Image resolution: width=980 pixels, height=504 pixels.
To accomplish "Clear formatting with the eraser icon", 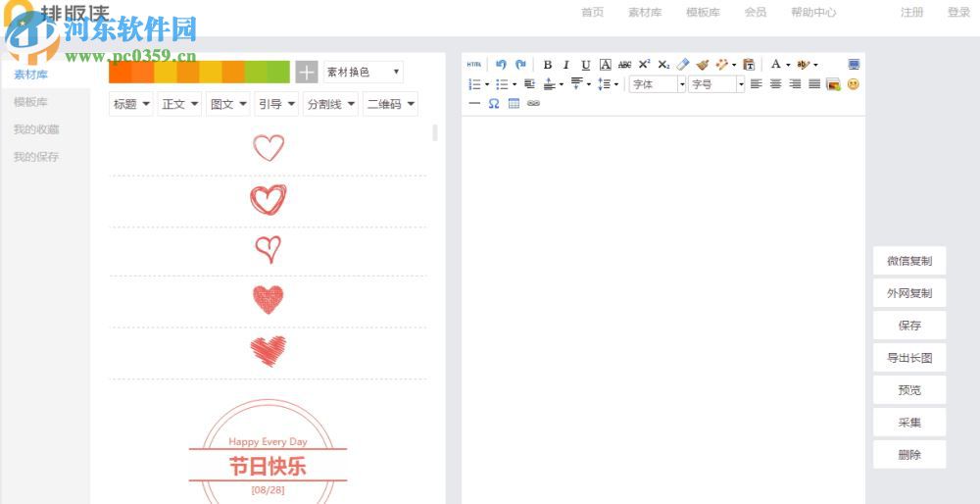I will [x=682, y=65].
